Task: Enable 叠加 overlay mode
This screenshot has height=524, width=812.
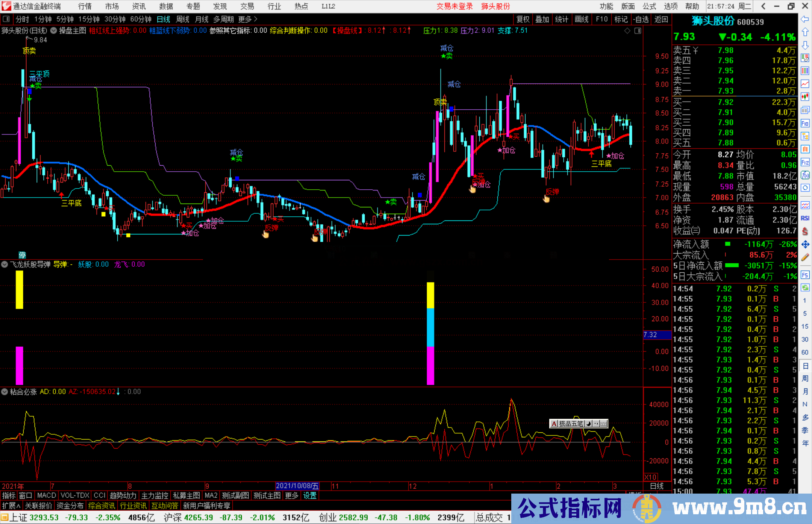Action: [x=542, y=19]
